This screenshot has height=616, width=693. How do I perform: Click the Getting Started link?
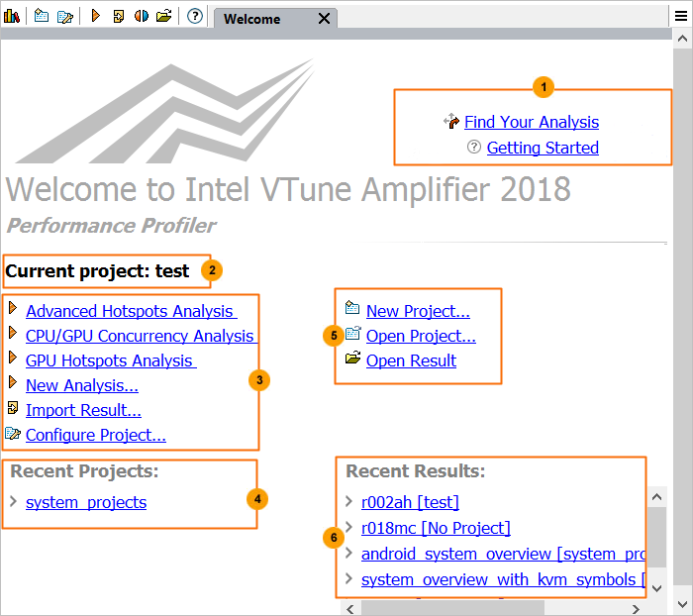(543, 148)
